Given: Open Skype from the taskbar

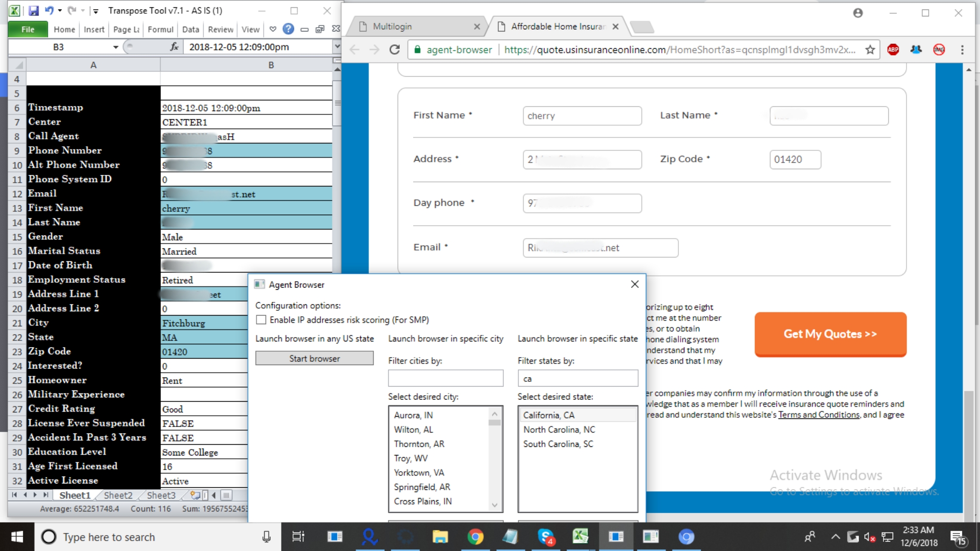Looking at the screenshot, I should [x=546, y=536].
